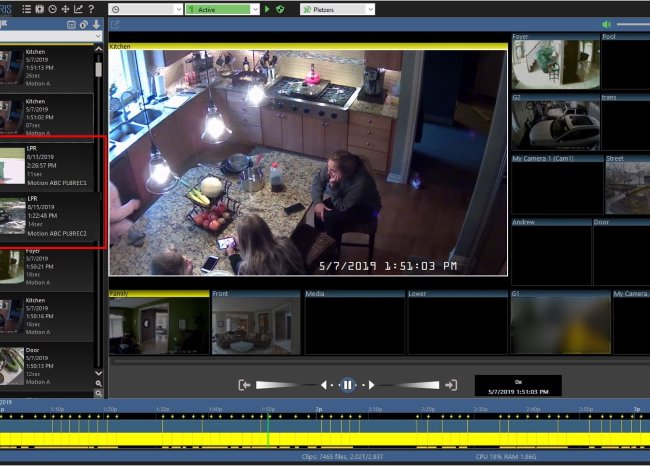Open the calendar icon in clips panel
Image resolution: width=650 pixels, height=466 pixels.
(71, 25)
